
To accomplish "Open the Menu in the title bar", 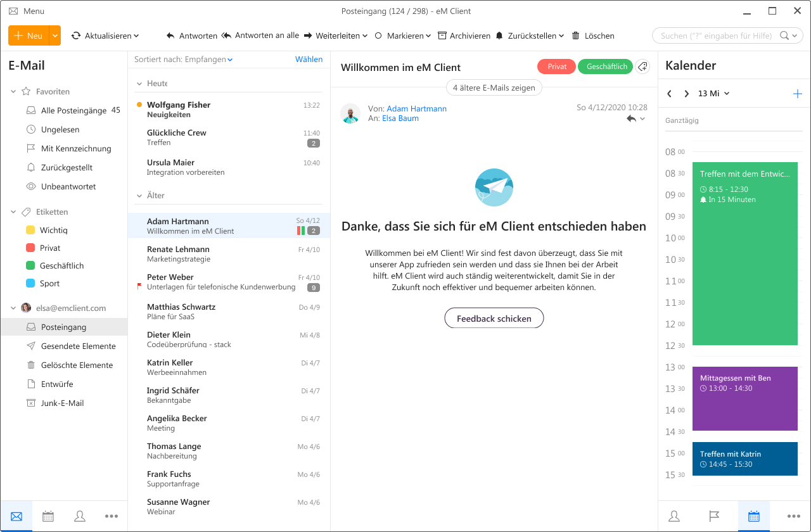I will pyautogui.click(x=27, y=11).
